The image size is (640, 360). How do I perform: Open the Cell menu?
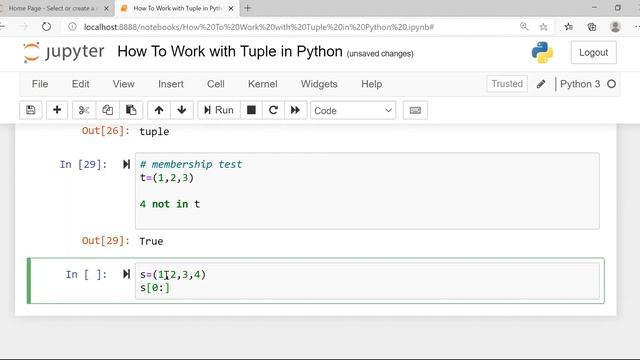click(x=216, y=84)
